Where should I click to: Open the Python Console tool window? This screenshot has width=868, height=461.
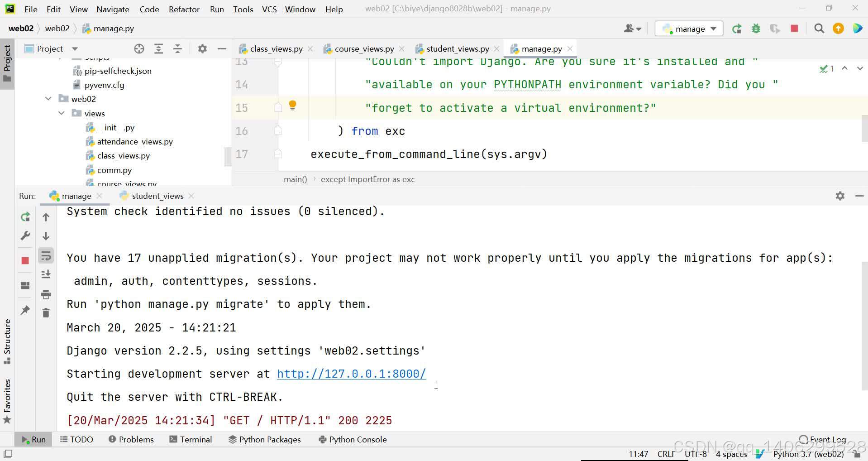pyautogui.click(x=353, y=440)
